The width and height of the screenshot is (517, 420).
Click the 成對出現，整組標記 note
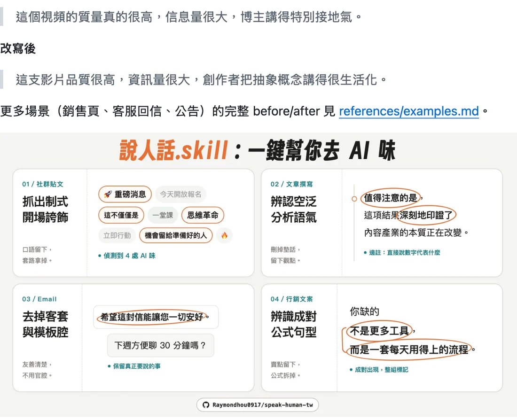(379, 370)
